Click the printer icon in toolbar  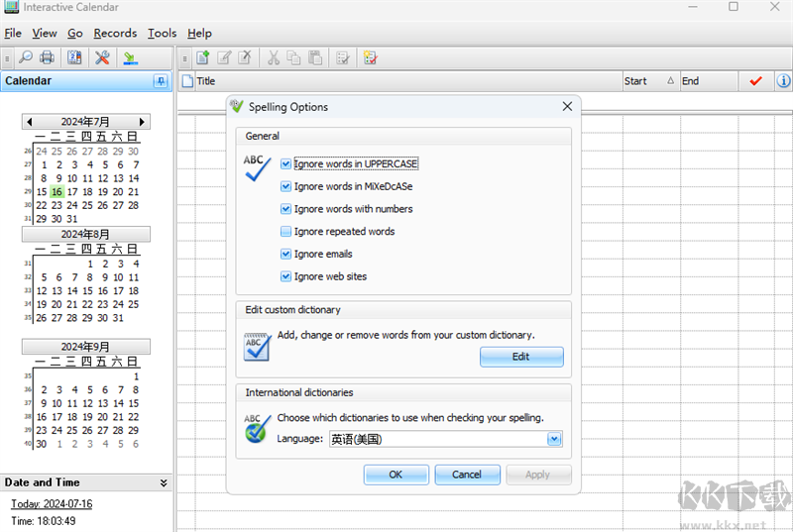click(47, 57)
